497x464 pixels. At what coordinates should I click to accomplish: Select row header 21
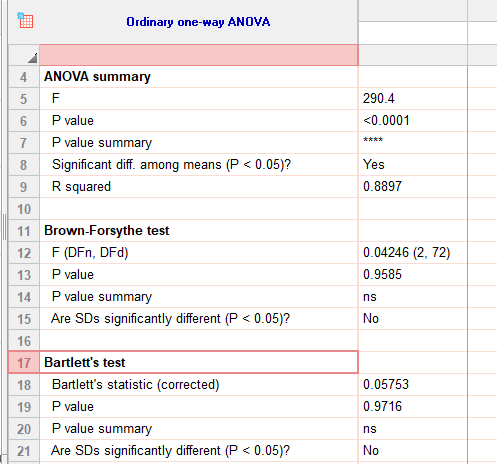24,451
